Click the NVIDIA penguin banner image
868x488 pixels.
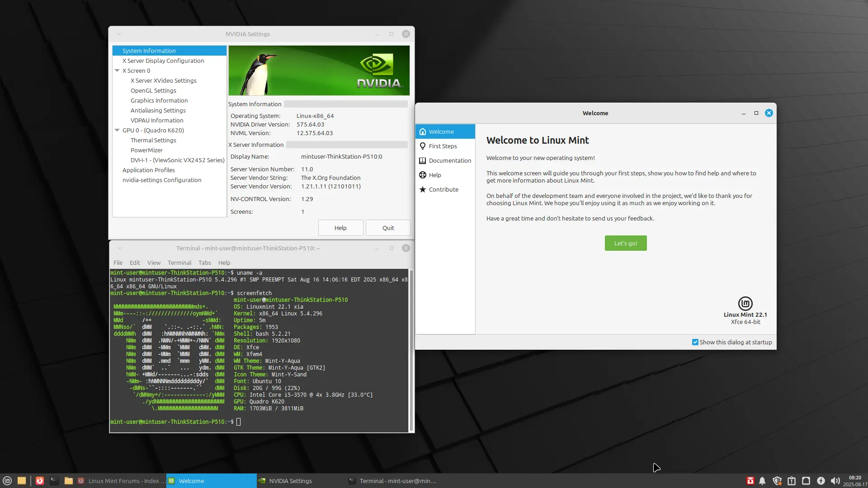(319, 70)
